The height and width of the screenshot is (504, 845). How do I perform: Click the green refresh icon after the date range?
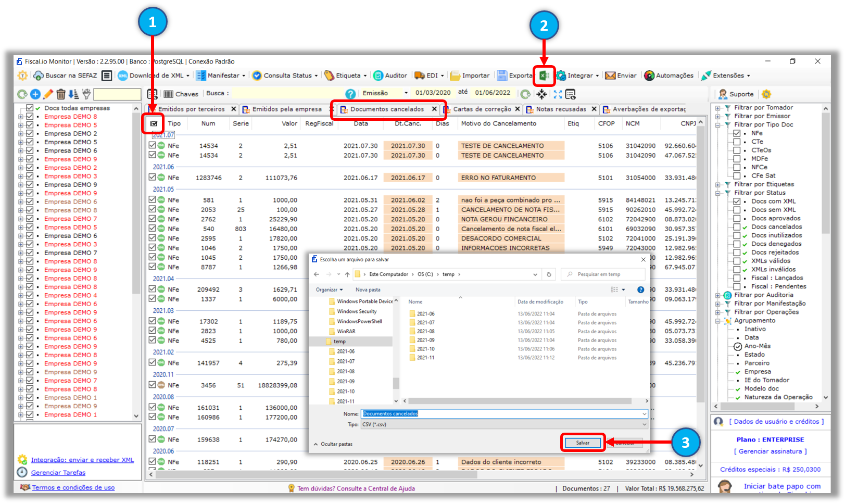pos(526,94)
